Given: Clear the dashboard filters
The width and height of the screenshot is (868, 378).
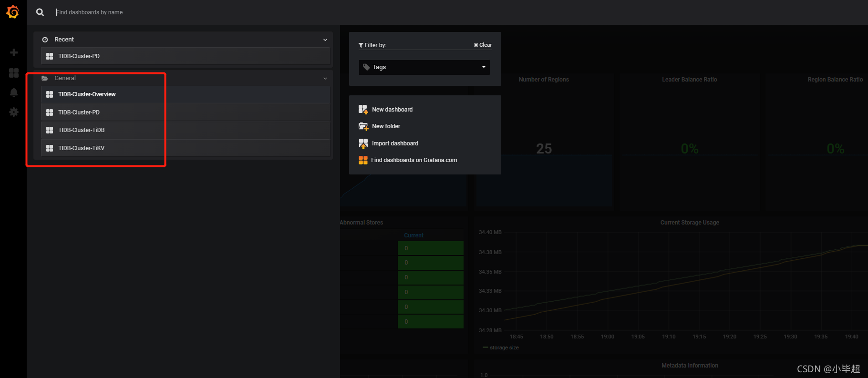Looking at the screenshot, I should coord(483,45).
